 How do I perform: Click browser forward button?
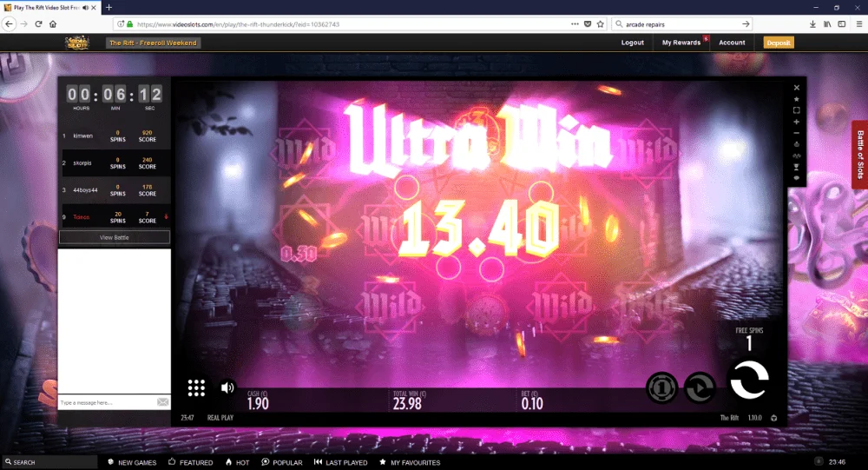pyautogui.click(x=23, y=23)
